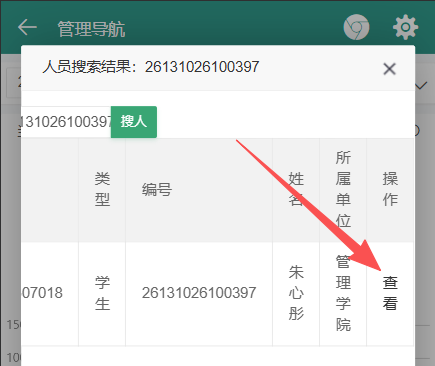Select the 编号 column header

199,189
